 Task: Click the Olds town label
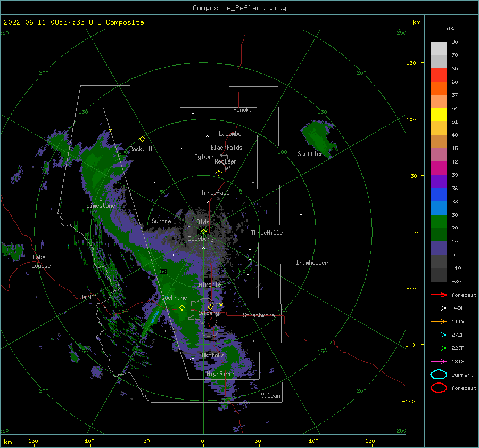point(203,222)
